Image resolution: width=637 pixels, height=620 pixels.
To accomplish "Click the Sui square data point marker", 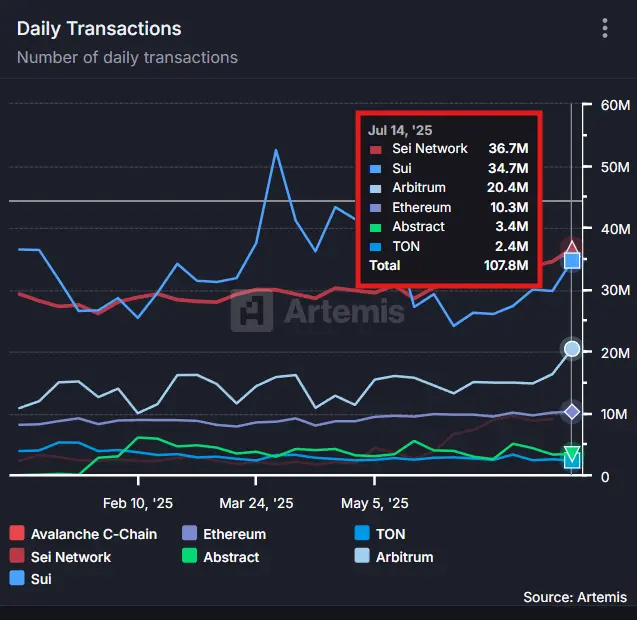I will pyautogui.click(x=572, y=260).
